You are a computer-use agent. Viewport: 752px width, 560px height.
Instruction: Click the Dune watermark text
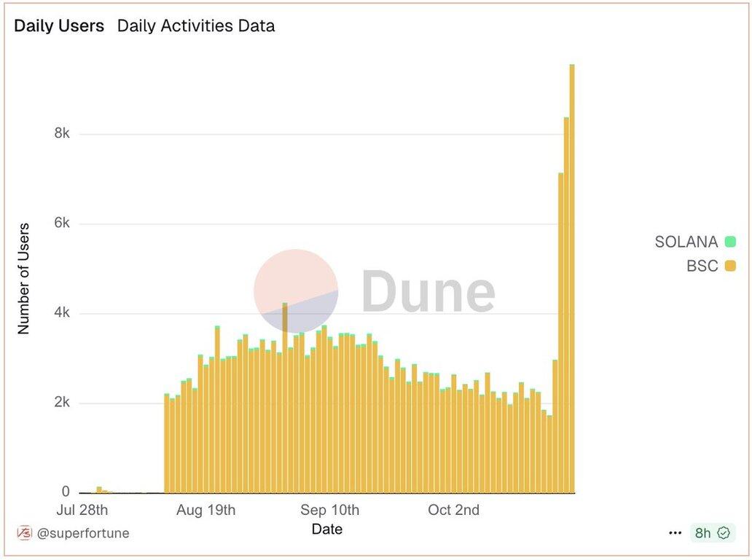click(x=428, y=292)
